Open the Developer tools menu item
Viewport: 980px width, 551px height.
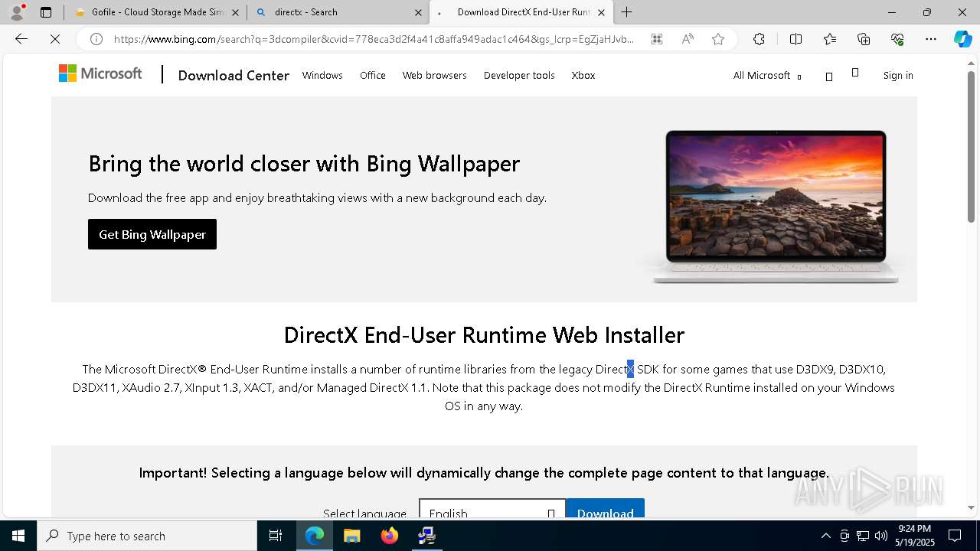point(519,75)
